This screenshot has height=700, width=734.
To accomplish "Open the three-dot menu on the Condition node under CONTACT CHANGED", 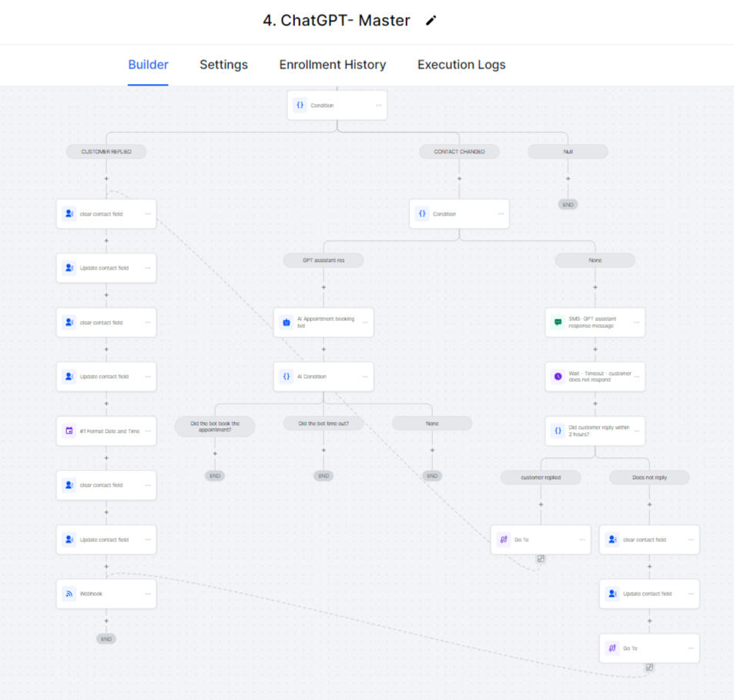I will click(501, 214).
